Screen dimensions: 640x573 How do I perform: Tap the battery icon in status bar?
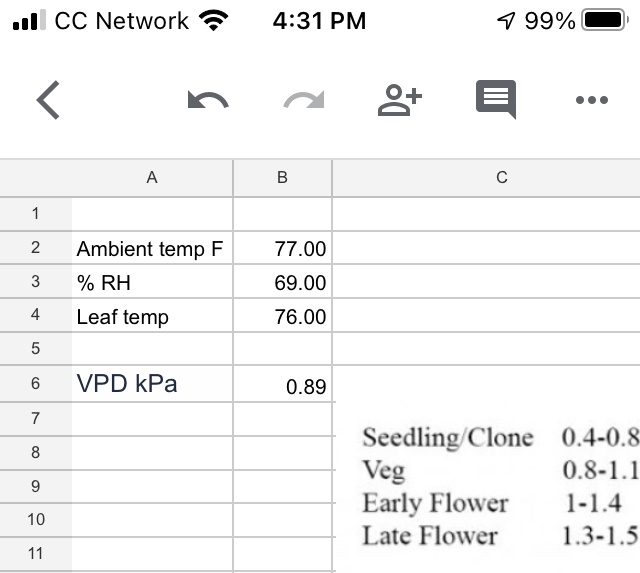(605, 20)
